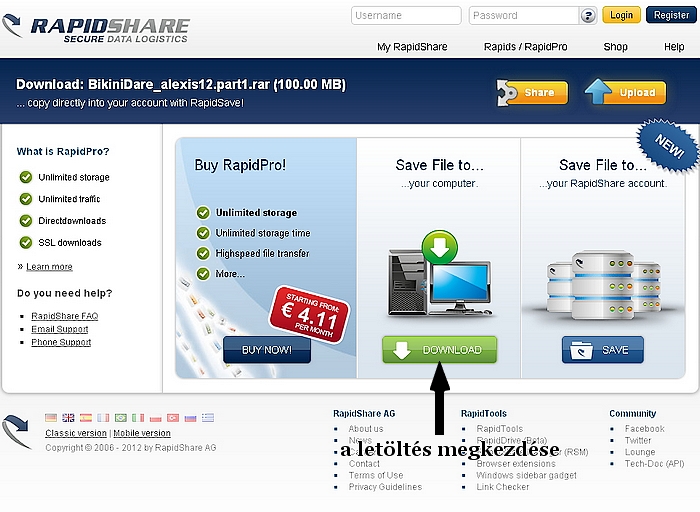Viewport: 700px width, 512px height.
Task: Open the Browser extensions link
Action: pos(516,464)
